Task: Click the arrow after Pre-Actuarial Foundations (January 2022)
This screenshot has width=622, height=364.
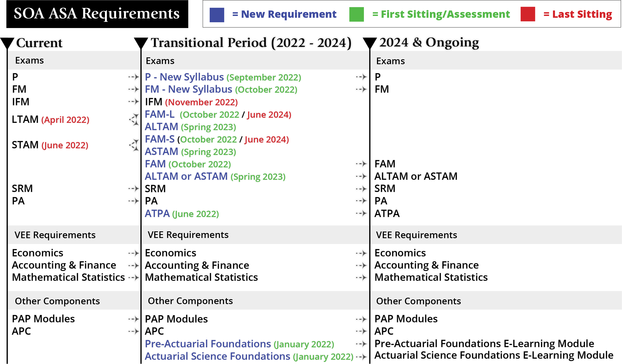Action: tap(361, 344)
